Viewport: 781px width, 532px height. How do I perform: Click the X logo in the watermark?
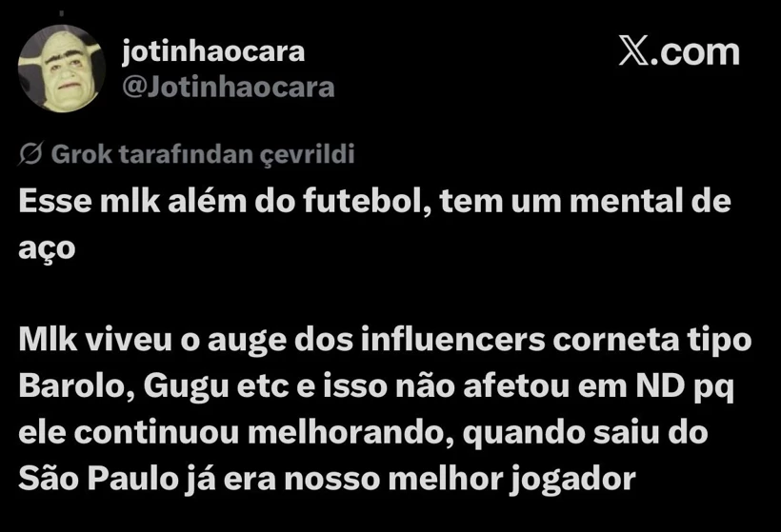click(633, 50)
